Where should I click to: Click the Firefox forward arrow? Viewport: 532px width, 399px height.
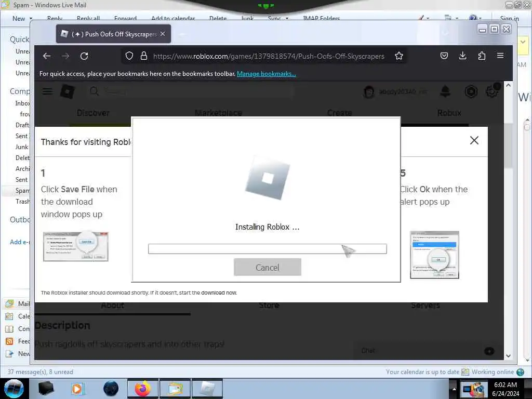pos(65,56)
